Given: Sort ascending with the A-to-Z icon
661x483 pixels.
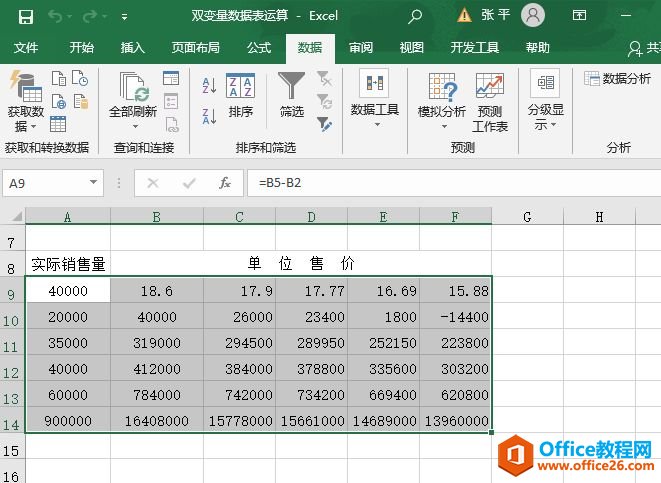Looking at the screenshot, I should tap(210, 85).
